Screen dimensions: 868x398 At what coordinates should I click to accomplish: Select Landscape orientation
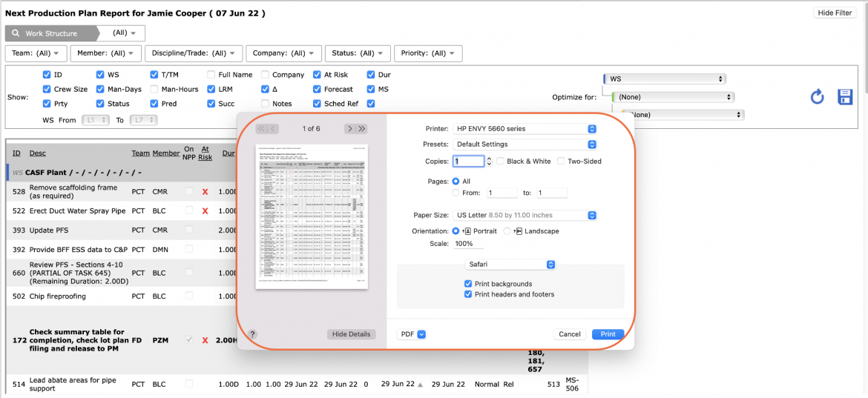tap(507, 231)
